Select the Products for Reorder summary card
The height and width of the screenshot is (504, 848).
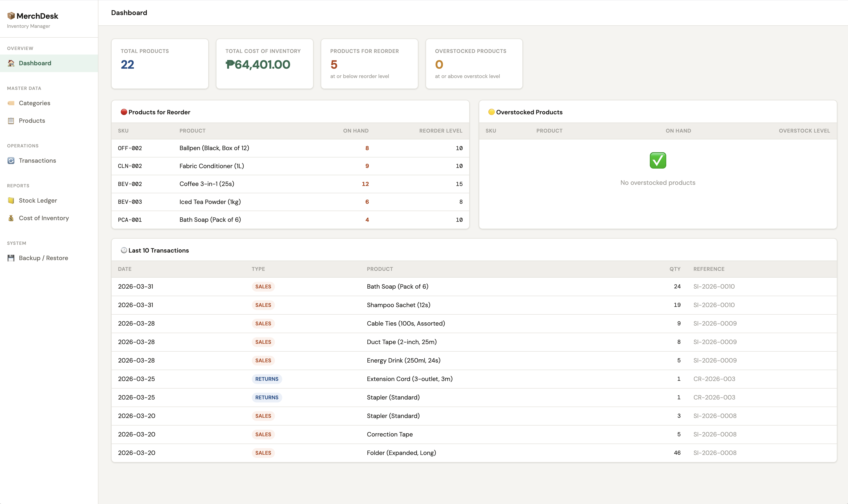[x=369, y=64]
